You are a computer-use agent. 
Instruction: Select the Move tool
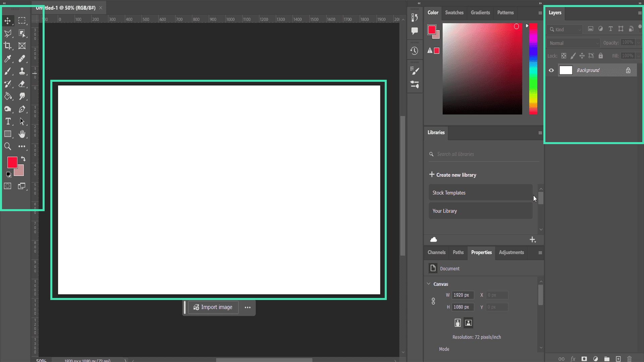tap(7, 21)
